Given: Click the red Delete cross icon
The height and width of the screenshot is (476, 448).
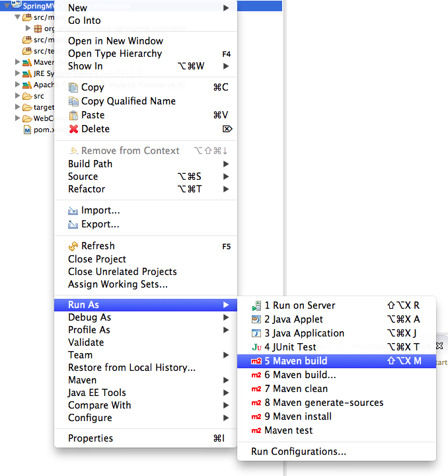Looking at the screenshot, I should [x=73, y=130].
